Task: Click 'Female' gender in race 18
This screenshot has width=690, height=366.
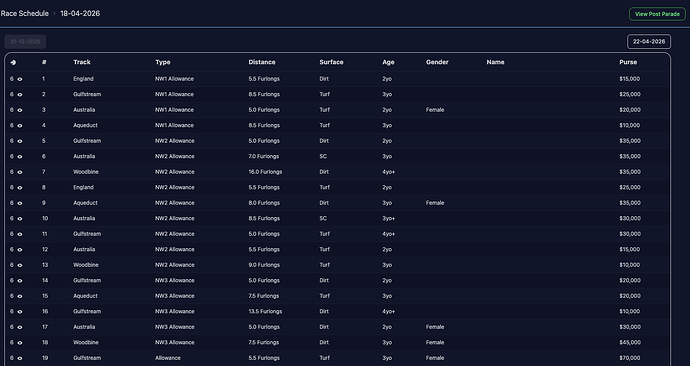Action: point(435,342)
